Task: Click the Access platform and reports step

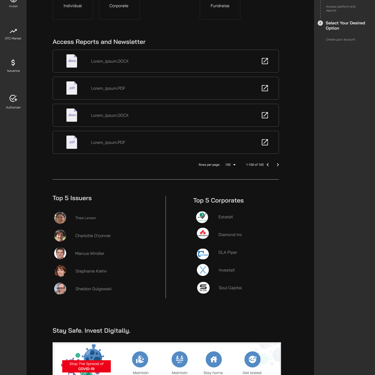Action: click(340, 8)
